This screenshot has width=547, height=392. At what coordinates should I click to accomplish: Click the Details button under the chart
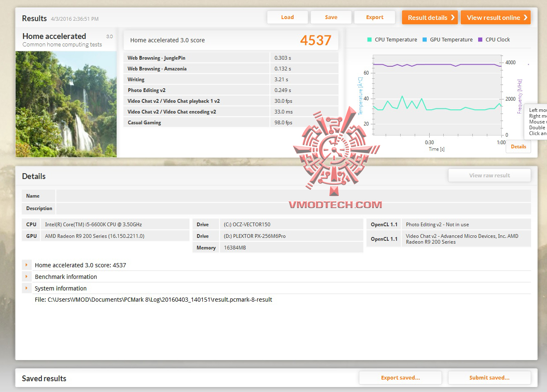(518, 147)
